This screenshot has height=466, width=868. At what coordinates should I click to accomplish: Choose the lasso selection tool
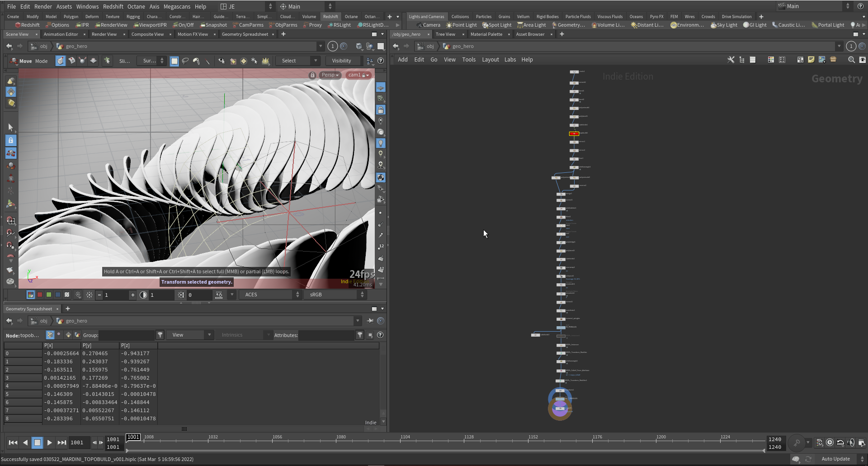pyautogui.click(x=185, y=61)
